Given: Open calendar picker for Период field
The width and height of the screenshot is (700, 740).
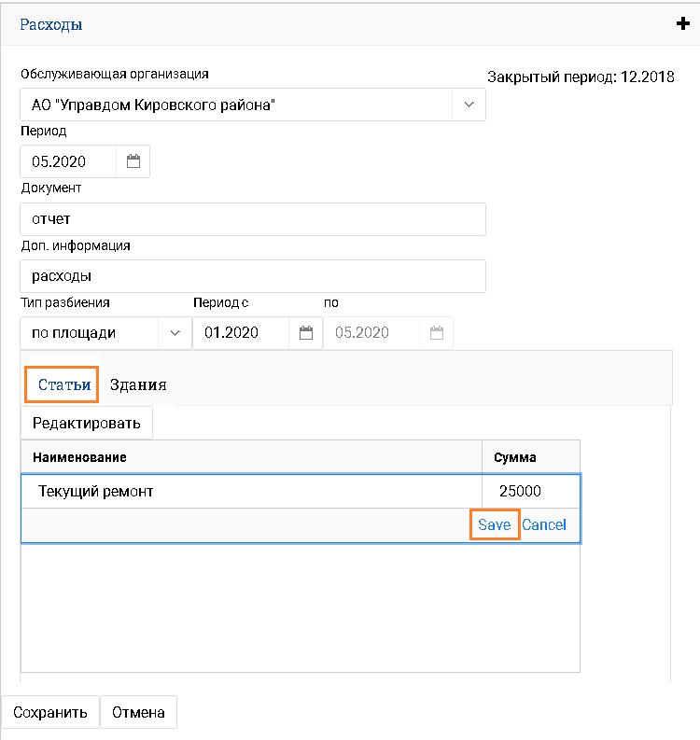Looking at the screenshot, I should click(133, 161).
